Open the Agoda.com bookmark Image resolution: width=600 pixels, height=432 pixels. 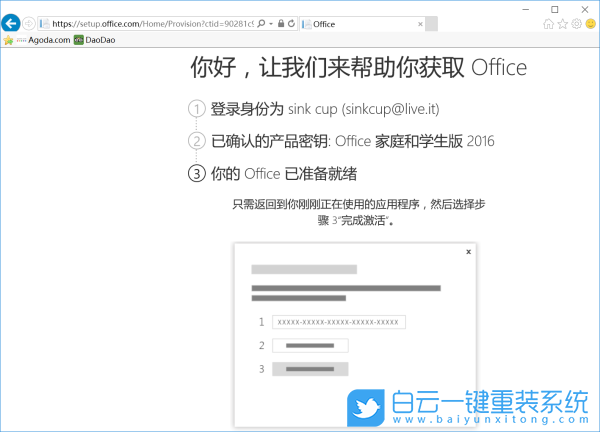click(x=43, y=40)
